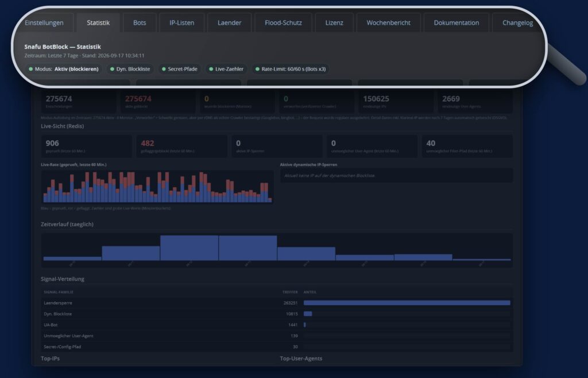Switch to the Bots tab
The width and height of the screenshot is (588, 378).
tap(140, 23)
